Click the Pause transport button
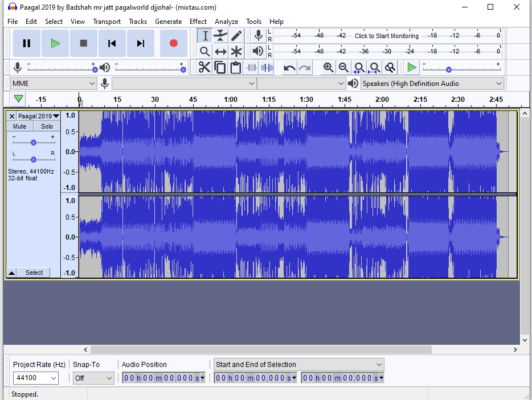Image resolution: width=532 pixels, height=400 pixels. (26, 43)
